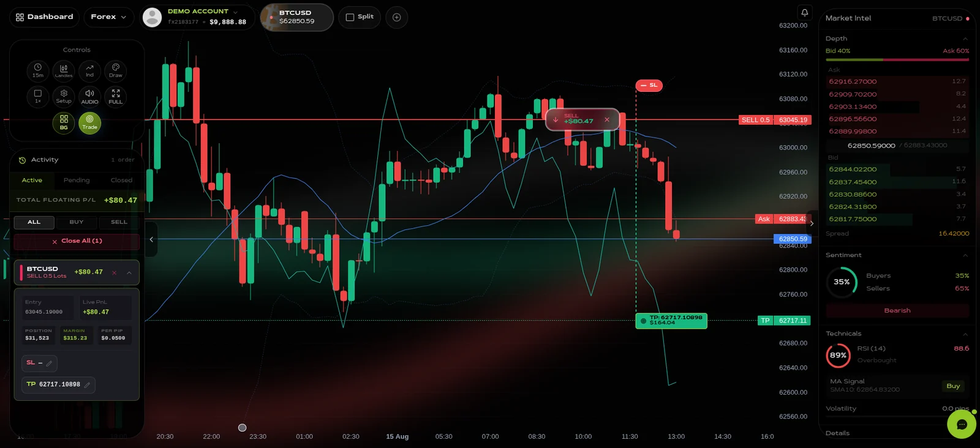This screenshot has width=980, height=448.
Task: Click the MA Signal Buy badge
Action: 953,386
